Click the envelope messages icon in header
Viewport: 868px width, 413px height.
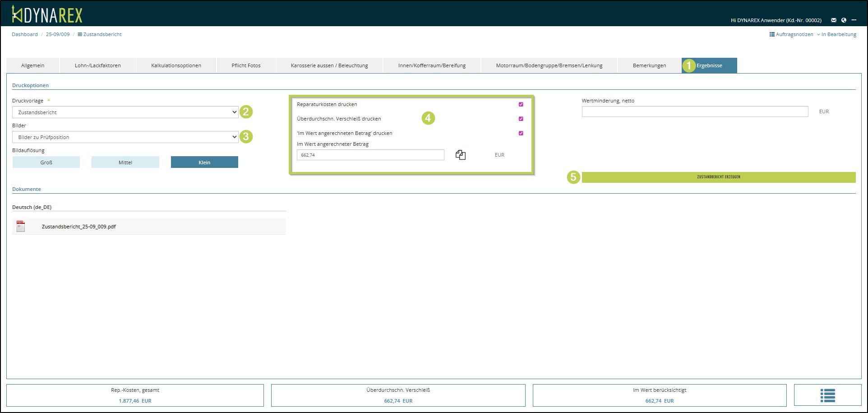pos(834,20)
